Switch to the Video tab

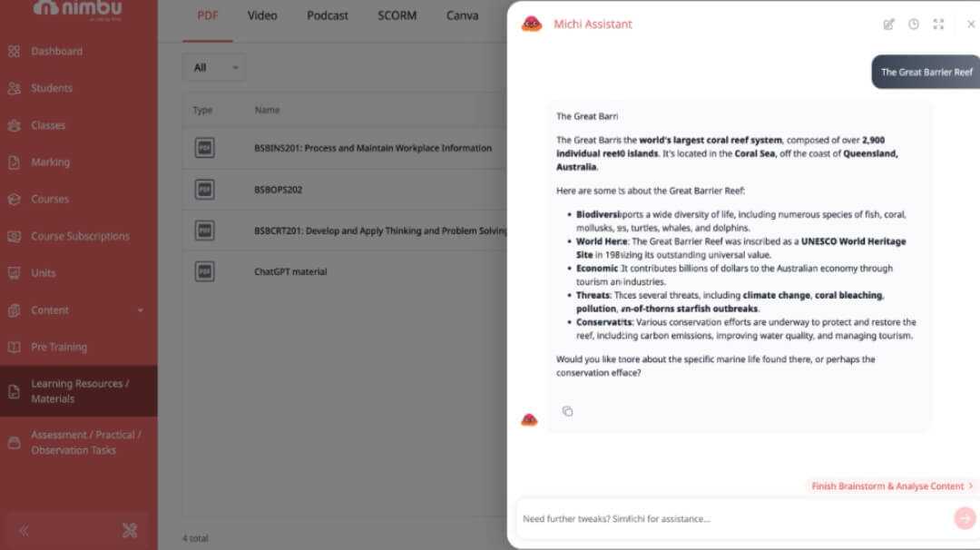pos(262,15)
